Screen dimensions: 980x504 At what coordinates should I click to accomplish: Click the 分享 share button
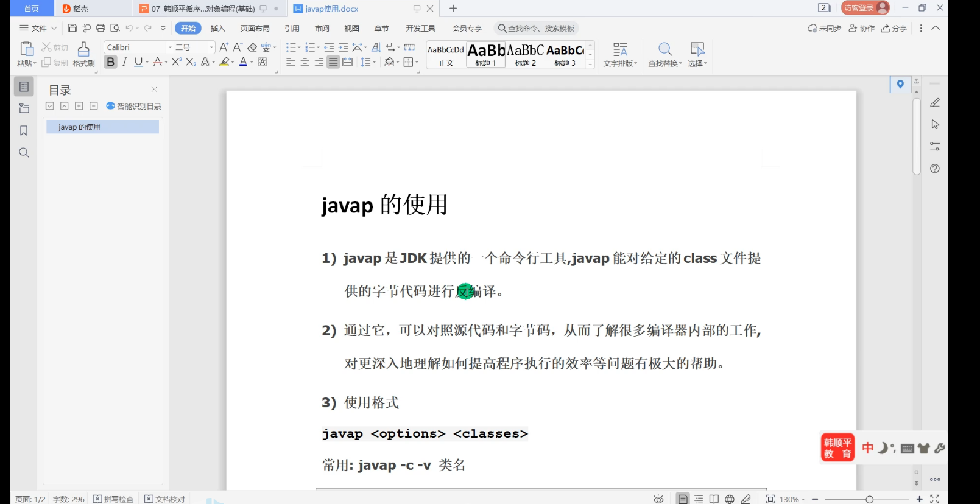894,28
